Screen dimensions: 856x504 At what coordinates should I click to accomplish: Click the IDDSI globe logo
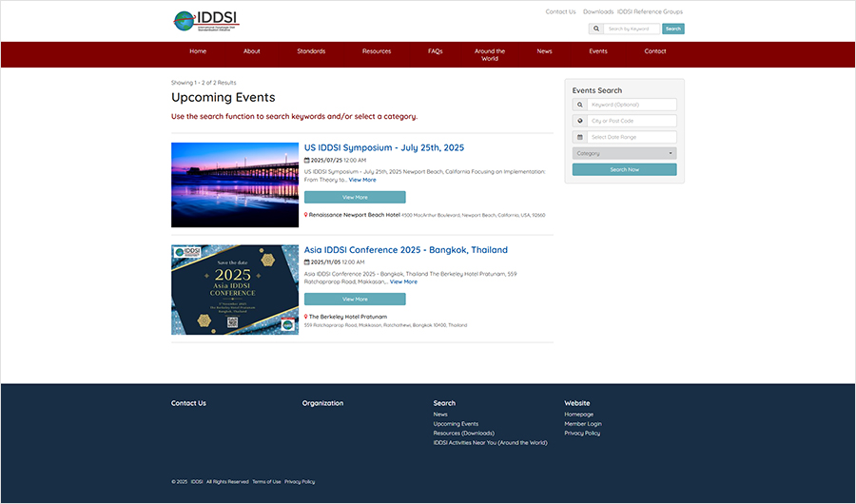click(x=205, y=21)
